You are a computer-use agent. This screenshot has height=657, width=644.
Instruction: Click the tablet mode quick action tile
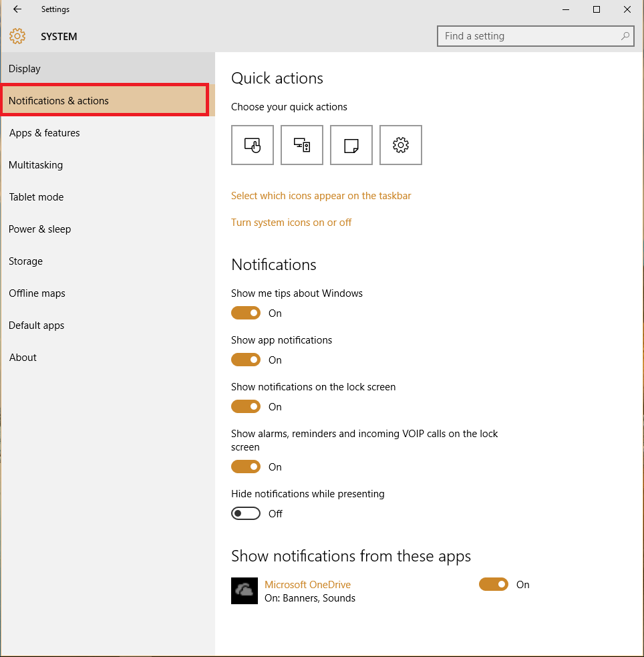click(x=253, y=145)
